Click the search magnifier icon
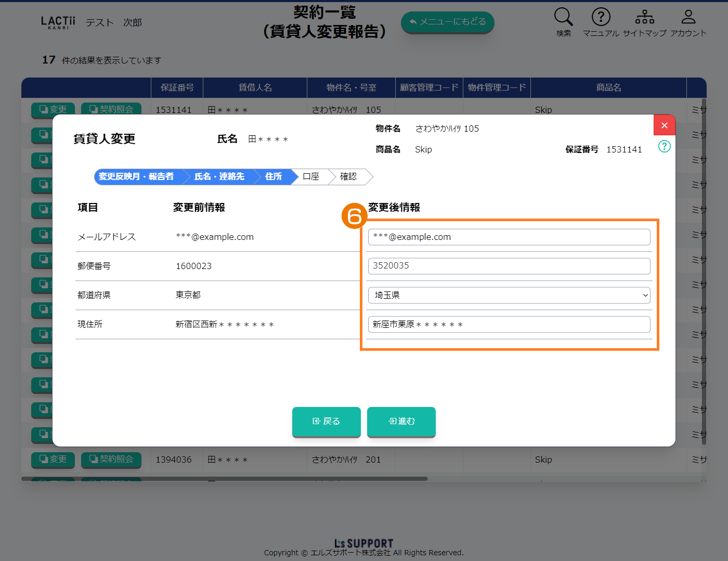This screenshot has width=728, height=561. pyautogui.click(x=563, y=17)
